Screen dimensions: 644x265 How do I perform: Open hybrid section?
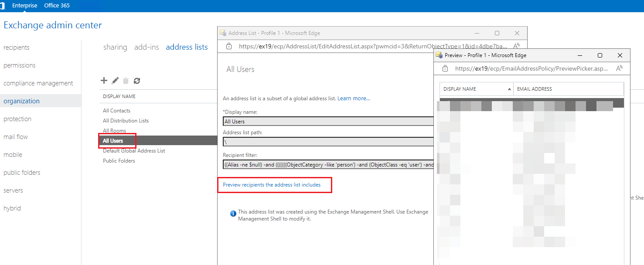(12, 208)
